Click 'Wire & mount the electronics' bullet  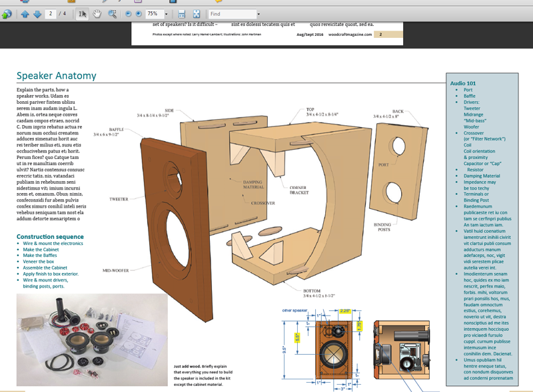point(53,243)
